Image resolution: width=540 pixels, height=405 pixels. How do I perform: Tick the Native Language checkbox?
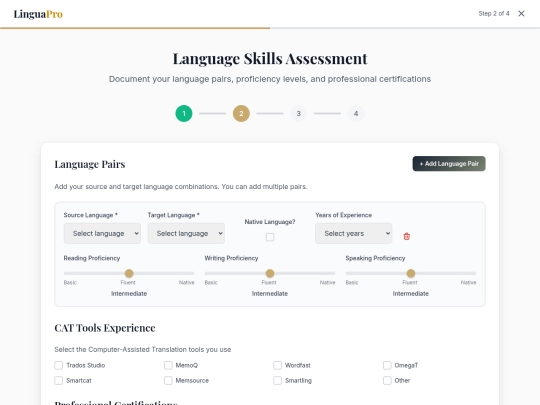pyautogui.click(x=270, y=237)
